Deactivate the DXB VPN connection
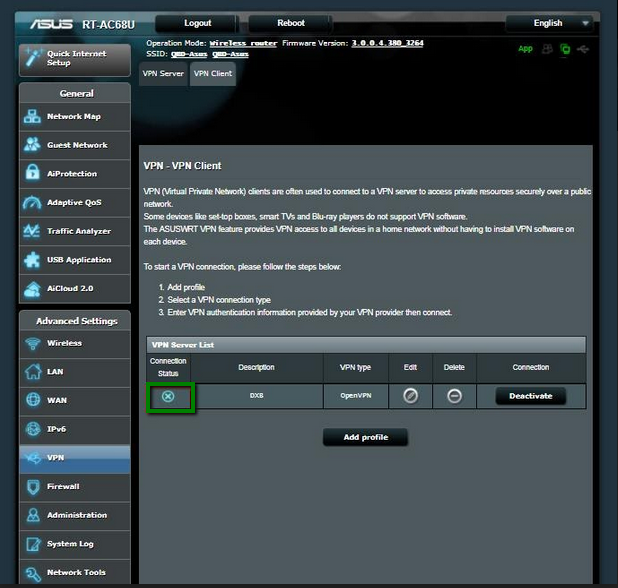 [x=531, y=396]
